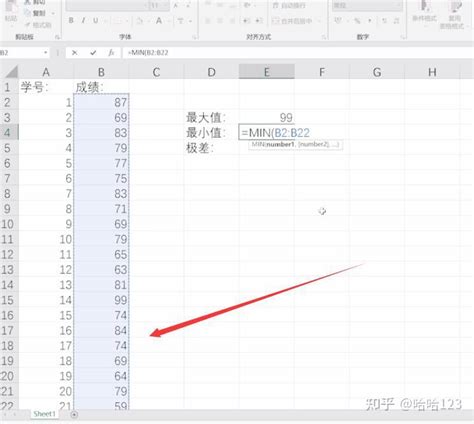Add a new sheet with plus icon
Viewport: 474px width, 424px height.
click(x=74, y=414)
